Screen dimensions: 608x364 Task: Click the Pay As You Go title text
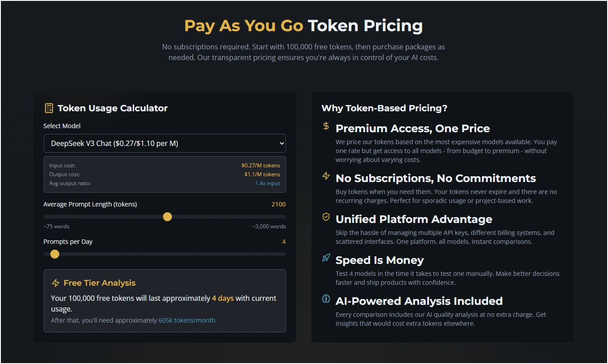tap(244, 26)
